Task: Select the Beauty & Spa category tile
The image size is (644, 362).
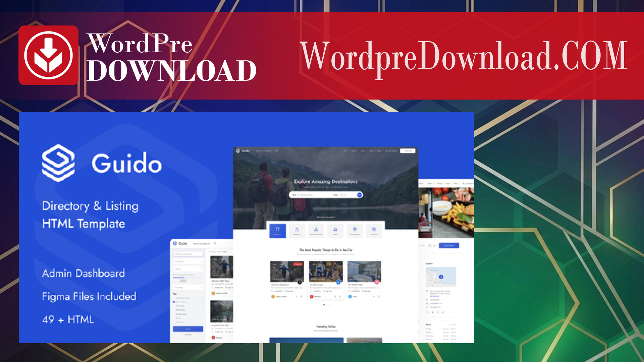Action: click(x=355, y=231)
